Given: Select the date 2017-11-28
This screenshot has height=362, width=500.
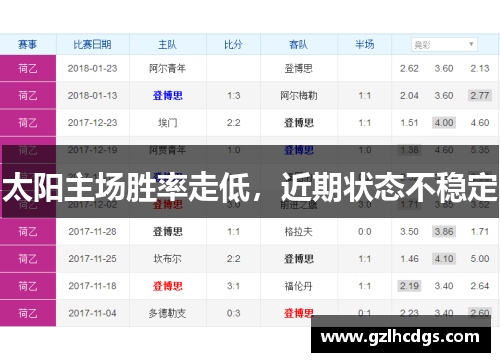Looking at the screenshot, I should click(x=92, y=231).
